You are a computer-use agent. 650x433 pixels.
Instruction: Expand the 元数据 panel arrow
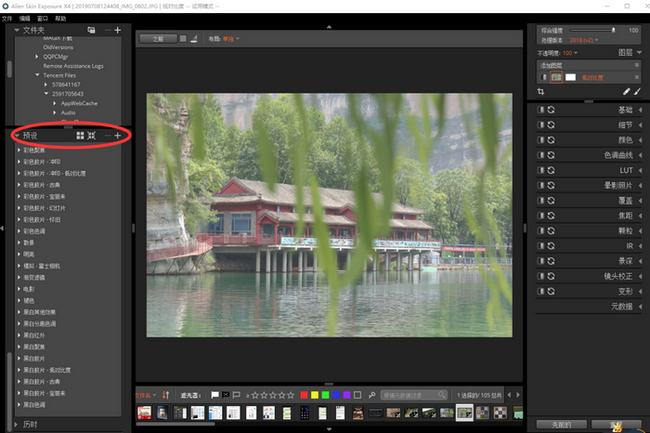(640, 307)
